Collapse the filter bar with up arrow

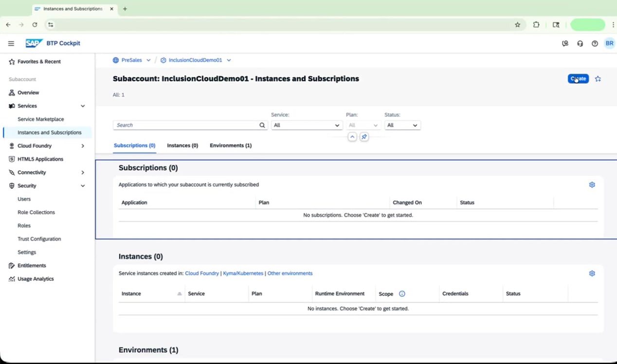tap(352, 137)
